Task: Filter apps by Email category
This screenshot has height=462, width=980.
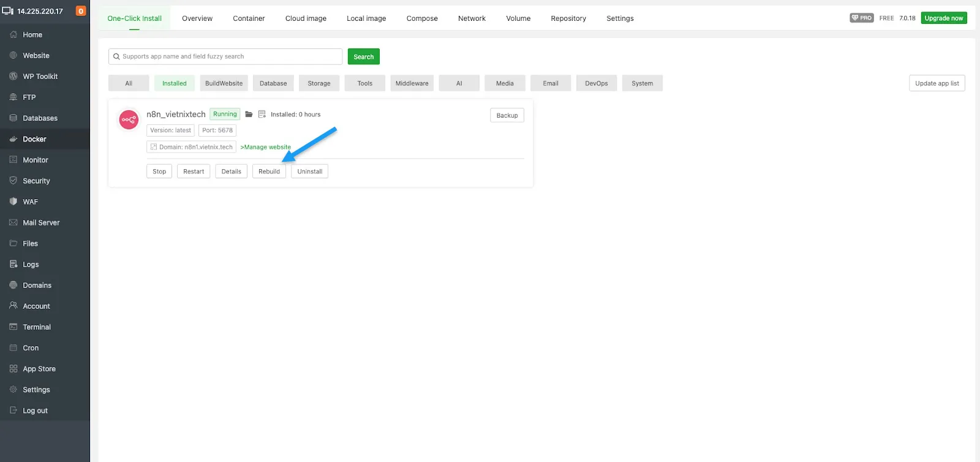Action: click(551, 83)
